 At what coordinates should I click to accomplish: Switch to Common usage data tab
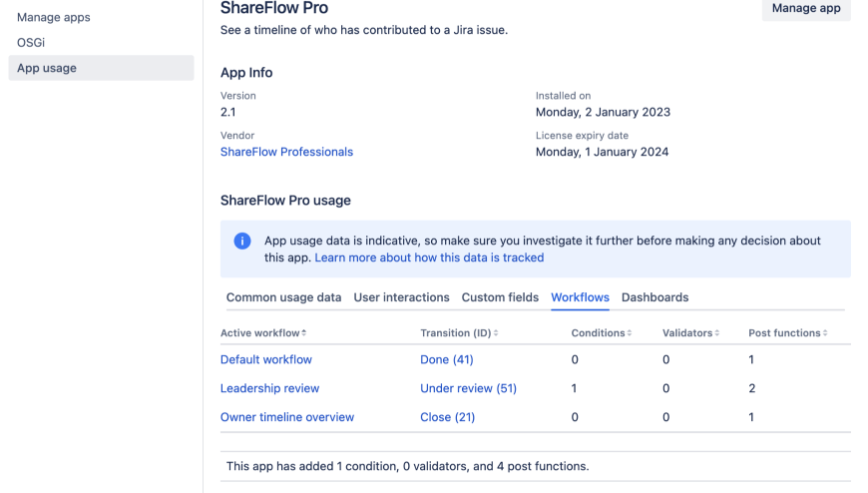pyautogui.click(x=283, y=297)
